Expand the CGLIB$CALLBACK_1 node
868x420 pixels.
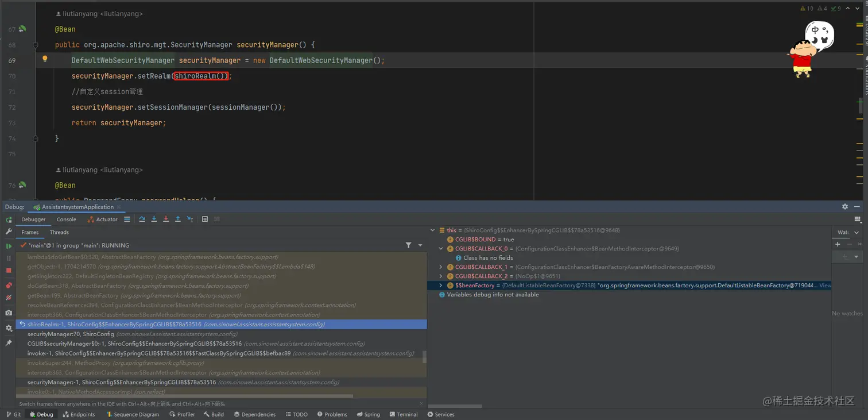tap(441, 267)
